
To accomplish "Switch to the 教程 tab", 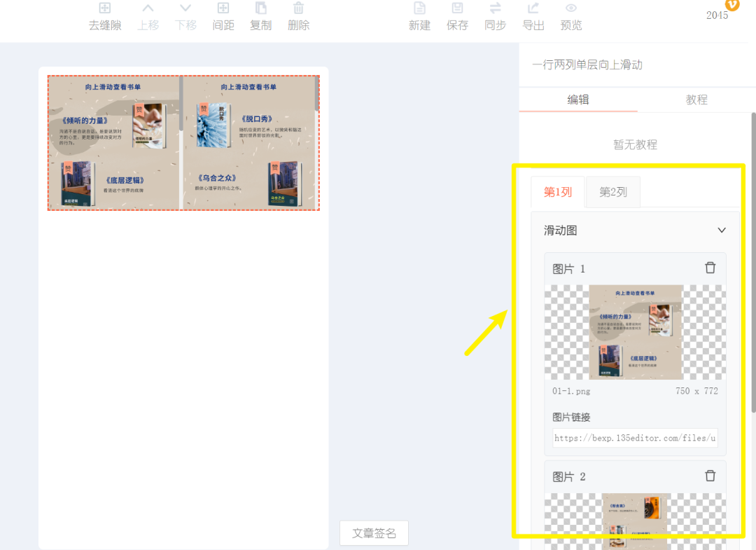I will point(696,100).
